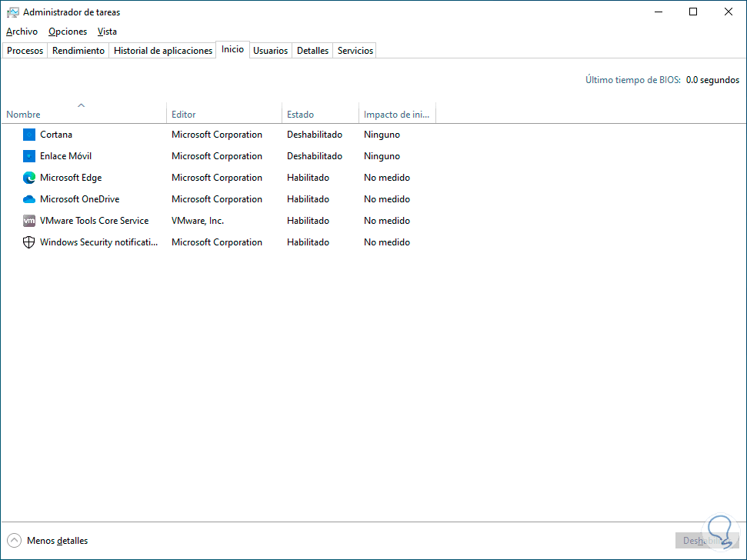Viewport: 747px width, 560px height.
Task: Sort by the Editor column header
Action: (224, 112)
